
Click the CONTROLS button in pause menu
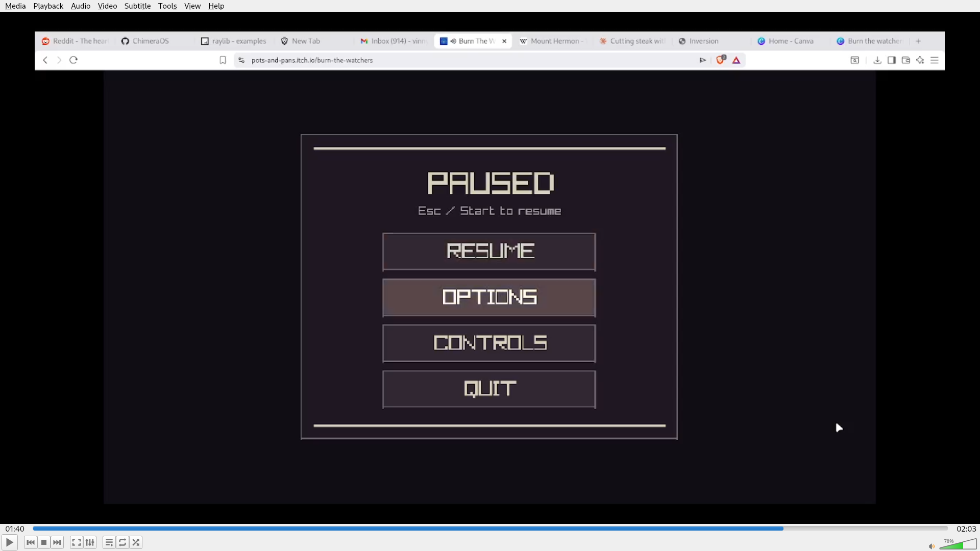(x=489, y=343)
